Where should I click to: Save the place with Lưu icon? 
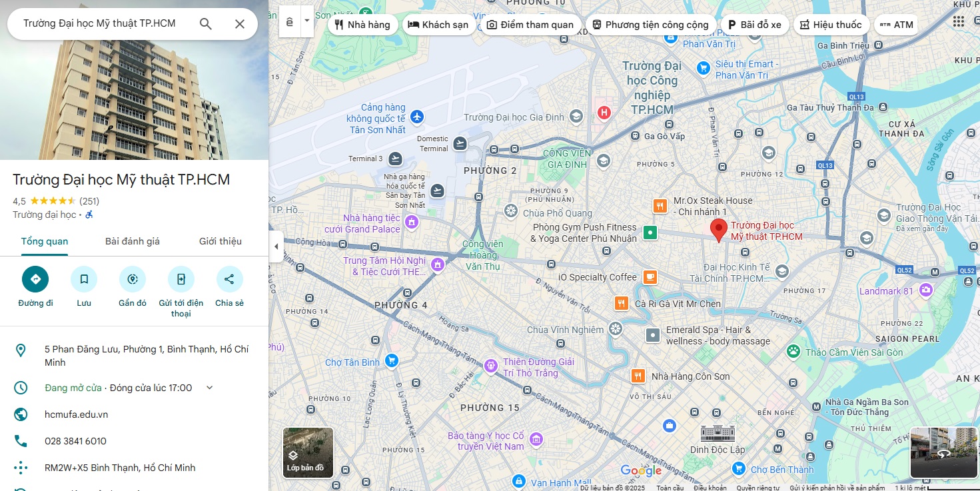coord(84,279)
